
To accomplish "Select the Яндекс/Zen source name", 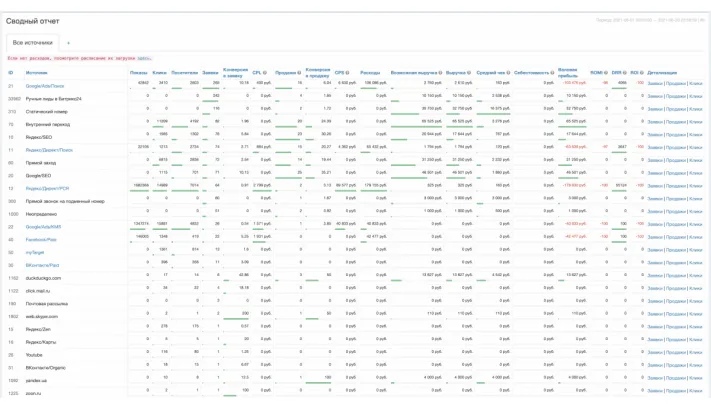I will point(38,330).
